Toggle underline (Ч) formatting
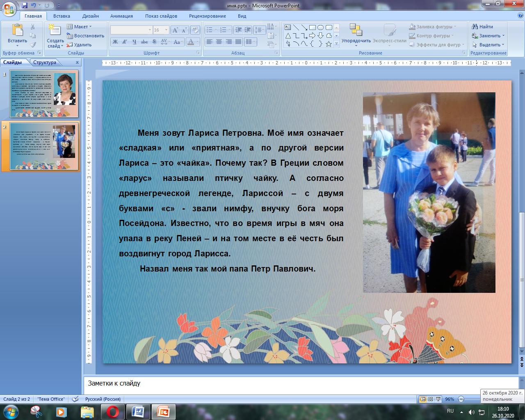The height and width of the screenshot is (420, 525). (x=134, y=42)
